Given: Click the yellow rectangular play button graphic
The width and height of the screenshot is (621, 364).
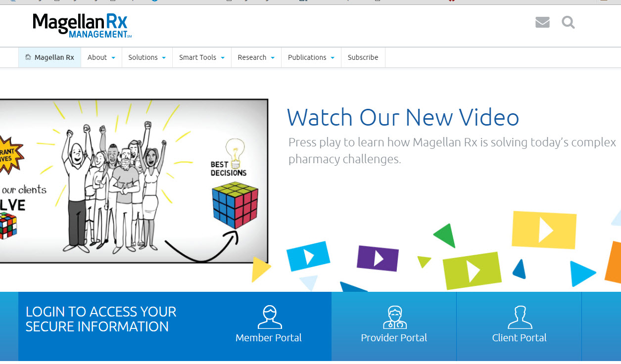Looking at the screenshot, I should click(x=544, y=230).
